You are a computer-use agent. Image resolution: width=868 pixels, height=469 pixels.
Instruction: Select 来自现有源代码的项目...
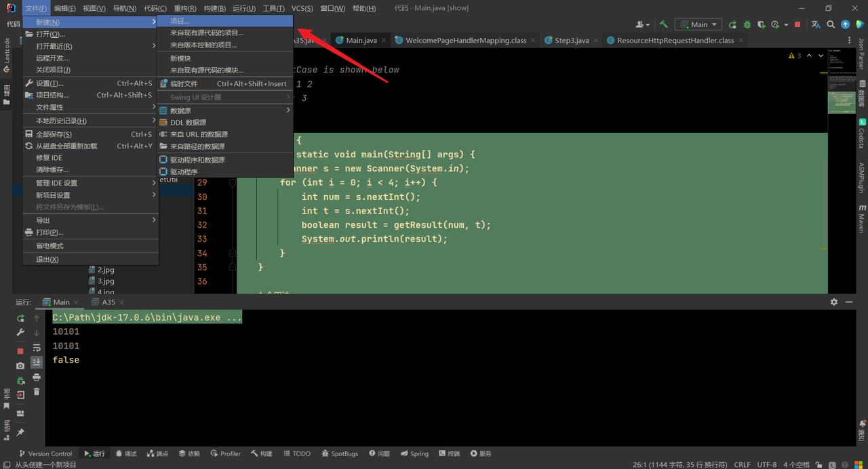click(x=225, y=33)
